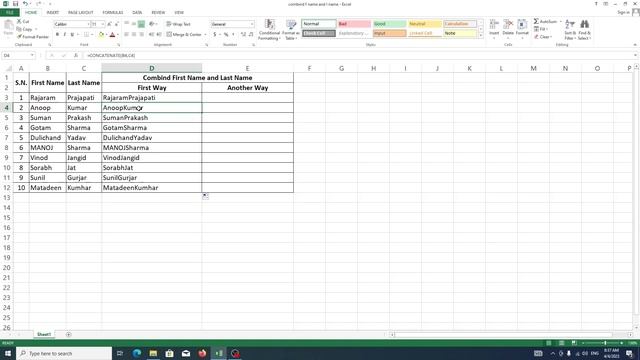Click the Copy button in Clipboard group
The height and width of the screenshot is (360, 640).
tap(24, 29)
